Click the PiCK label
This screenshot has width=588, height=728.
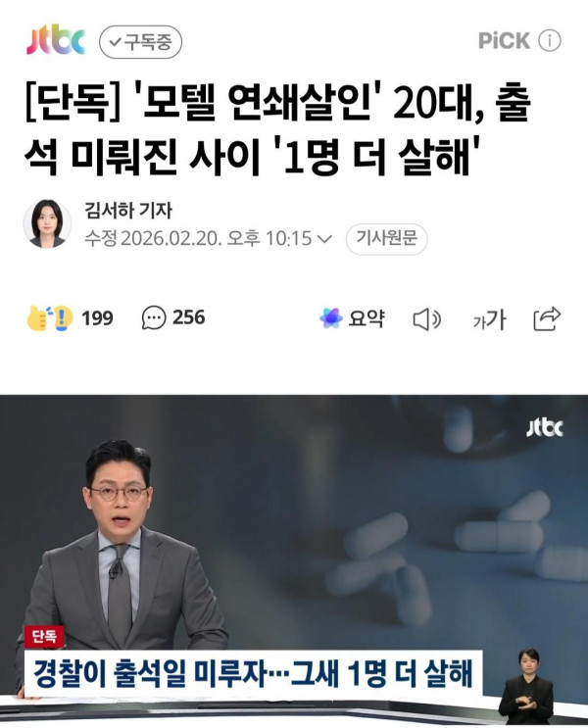point(504,40)
